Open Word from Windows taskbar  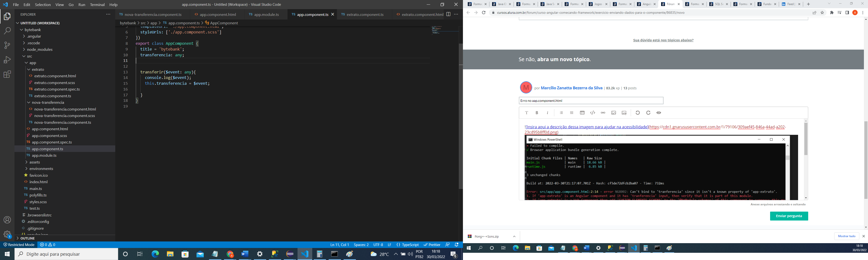[245, 254]
